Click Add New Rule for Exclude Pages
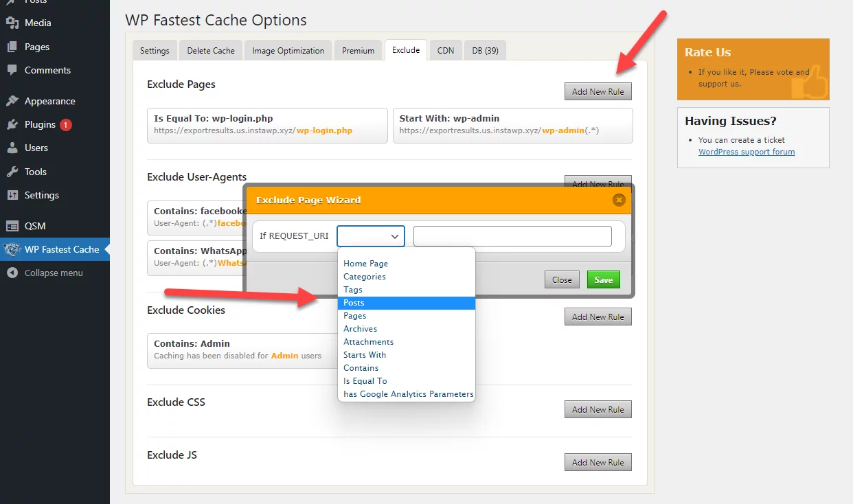 click(x=598, y=91)
